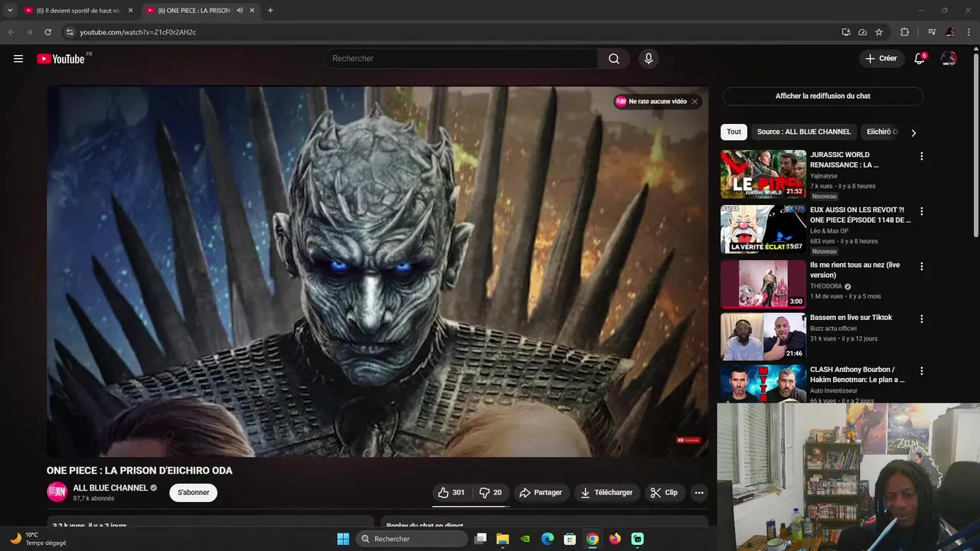Mute the ONE PIECE tab audio icon
980x551 pixels.
240,11
